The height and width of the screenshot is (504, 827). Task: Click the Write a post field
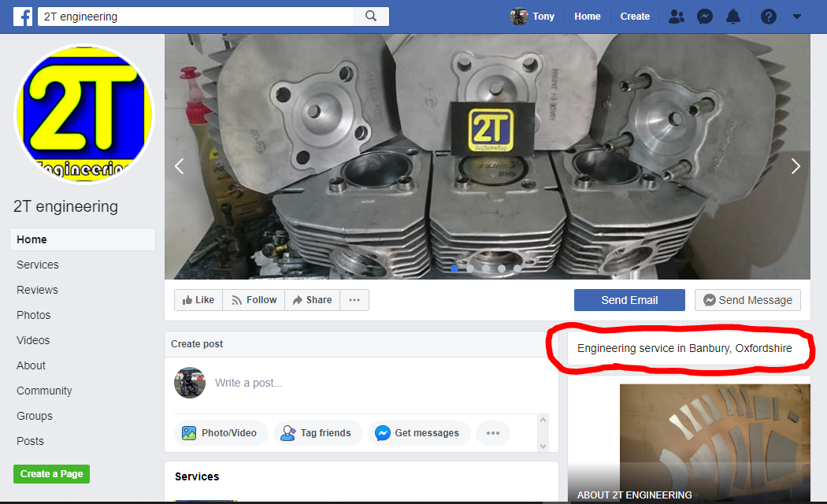(248, 383)
